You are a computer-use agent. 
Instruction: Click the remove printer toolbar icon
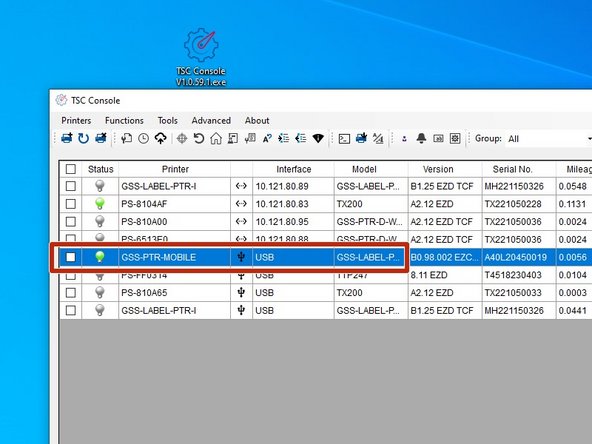pyautogui.click(x=100, y=138)
